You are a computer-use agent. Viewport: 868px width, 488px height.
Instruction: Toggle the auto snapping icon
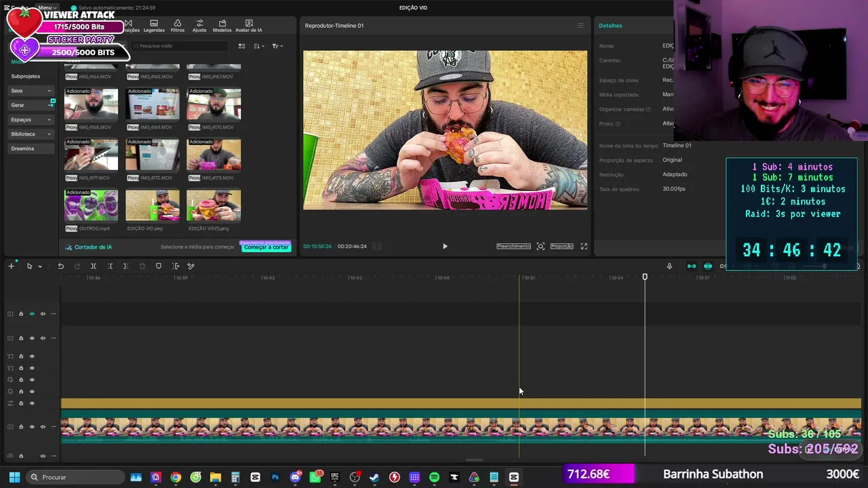tap(707, 266)
